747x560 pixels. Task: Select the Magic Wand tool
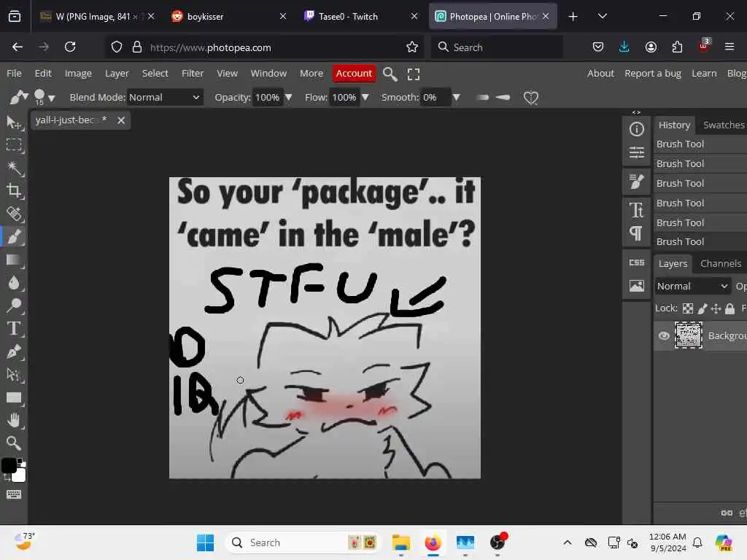14,168
